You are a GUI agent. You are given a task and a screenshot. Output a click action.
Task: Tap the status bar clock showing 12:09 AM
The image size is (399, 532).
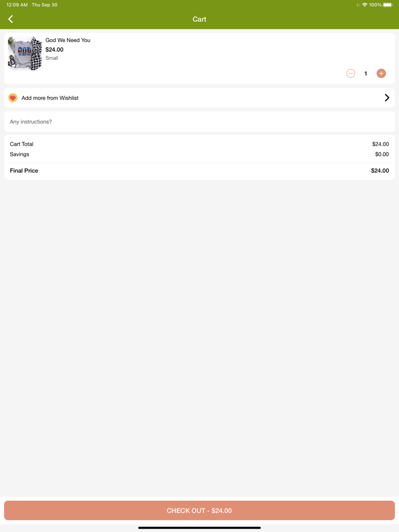point(17,5)
